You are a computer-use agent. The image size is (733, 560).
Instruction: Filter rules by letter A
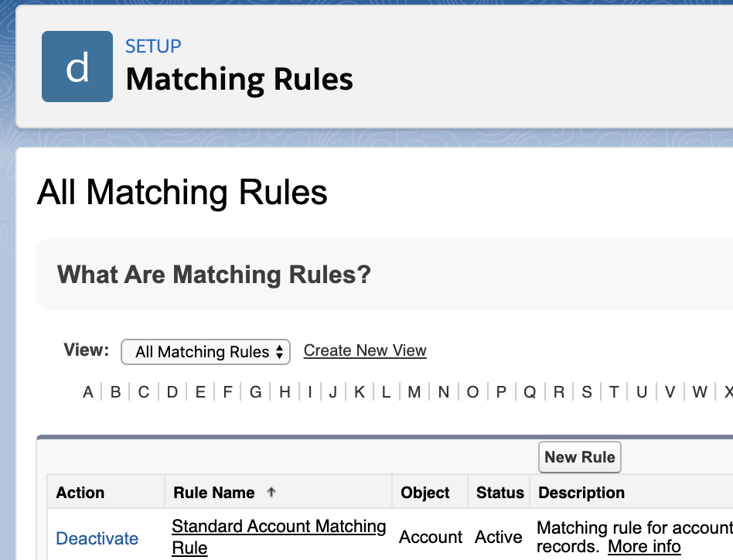click(x=88, y=392)
